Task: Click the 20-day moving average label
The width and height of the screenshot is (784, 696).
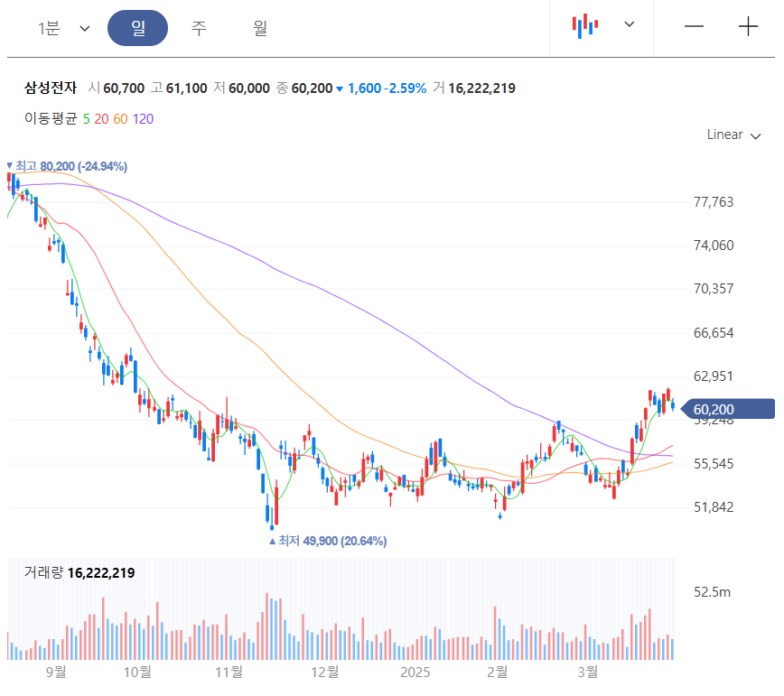Action: pyautogui.click(x=101, y=119)
